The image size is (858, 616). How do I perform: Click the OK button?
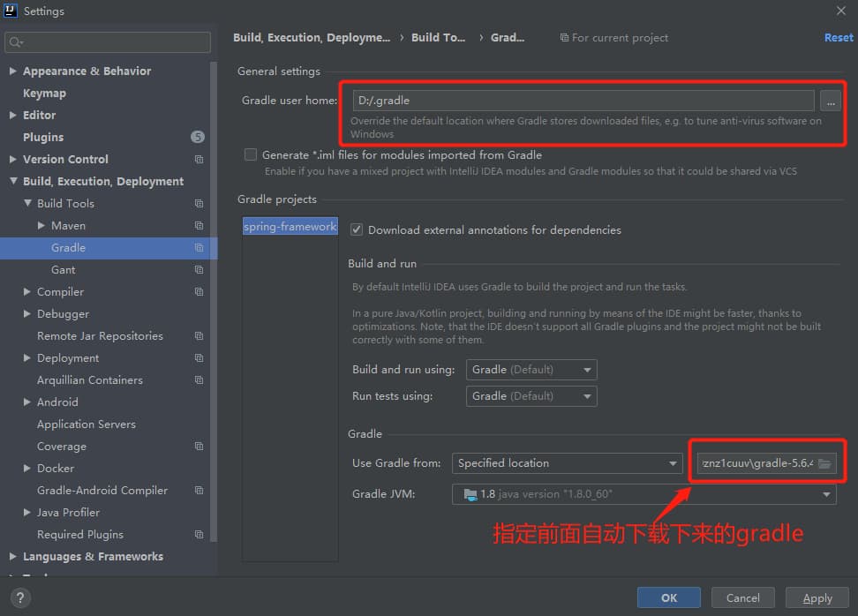coord(669,598)
